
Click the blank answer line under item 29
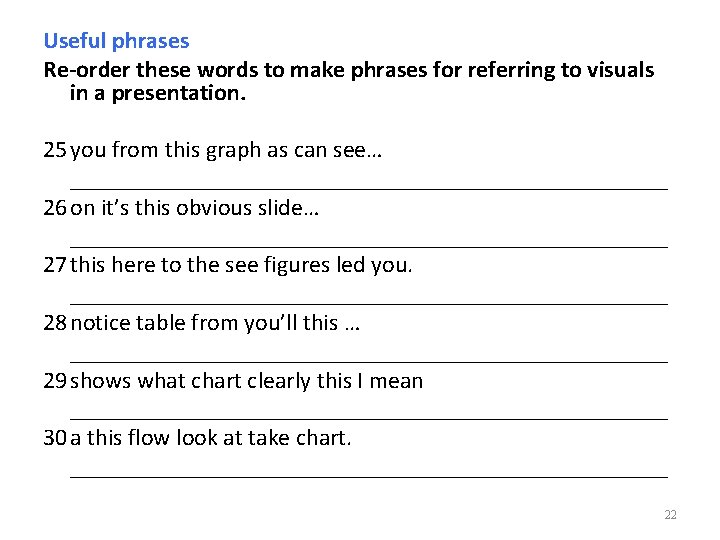(368, 418)
